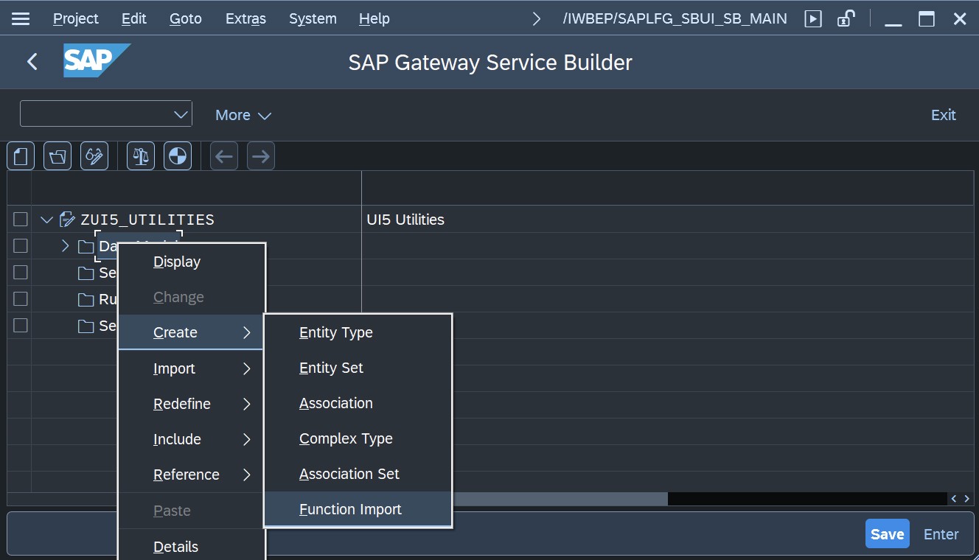Select Create in the context menu
Screen dimensions: 979x560
(x=191, y=332)
